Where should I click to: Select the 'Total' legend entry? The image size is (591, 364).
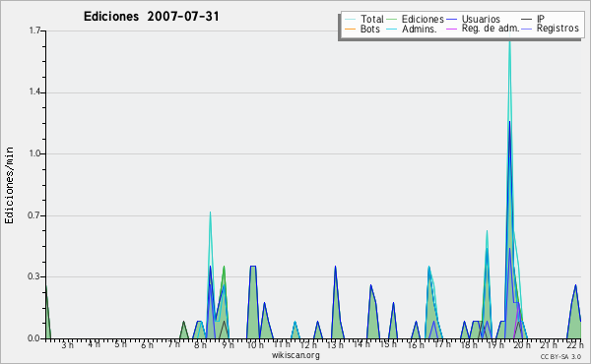pos(371,19)
